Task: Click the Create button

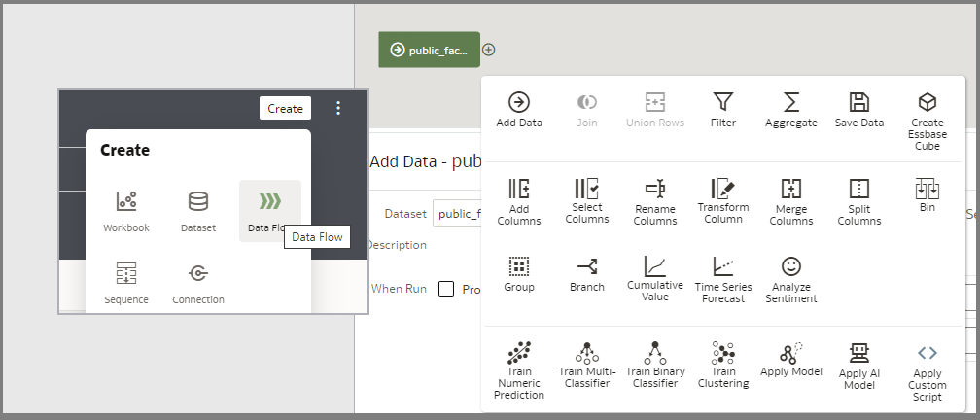Action: pyautogui.click(x=285, y=108)
